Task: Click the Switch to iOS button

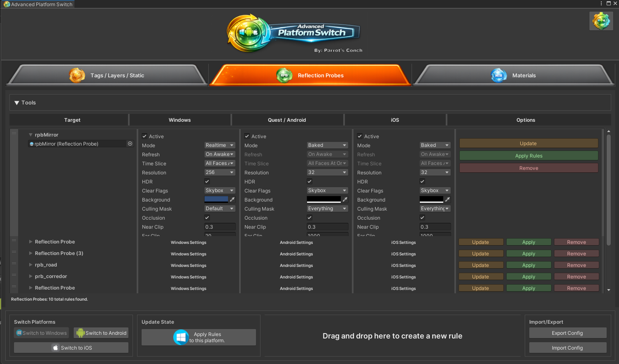Action: coord(71,348)
